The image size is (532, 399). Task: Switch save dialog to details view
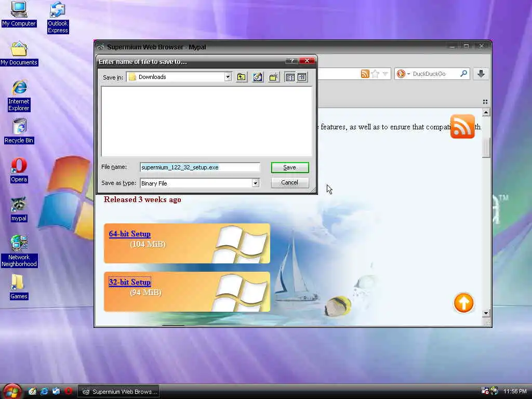(x=302, y=77)
